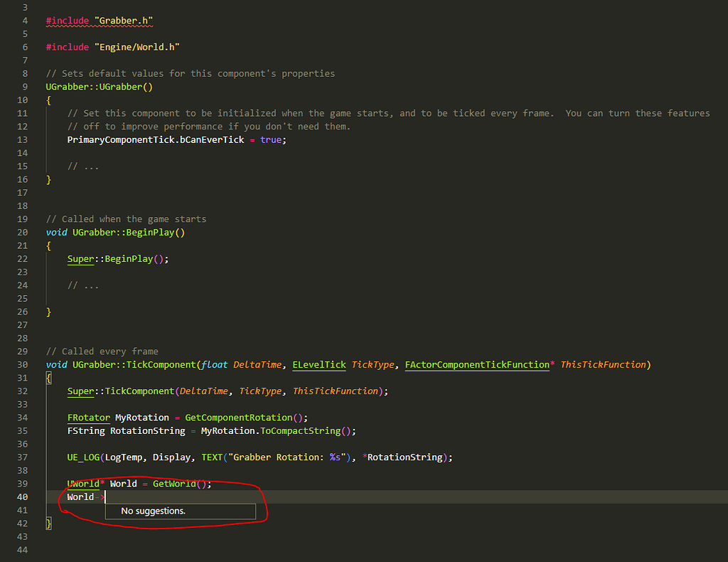Click line number 30 in the gutter
The width and height of the screenshot is (728, 562).
[22, 365]
